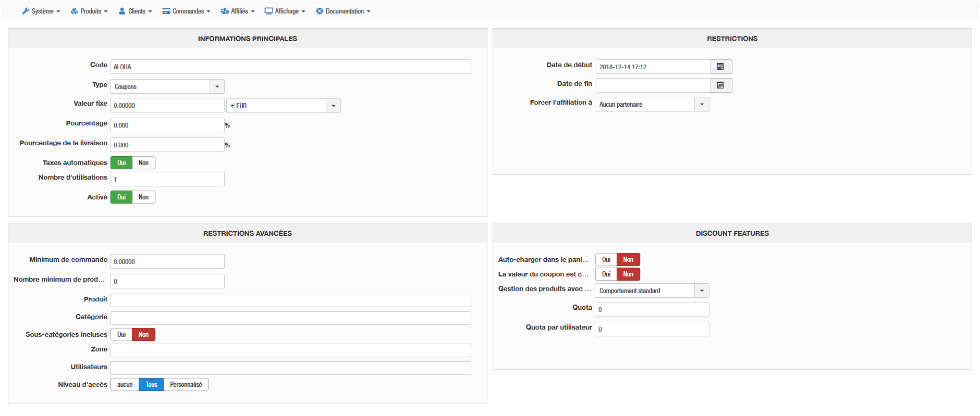Open the Type dropdown showing Coupons
The width and height of the screenshot is (980, 416).
click(x=217, y=86)
